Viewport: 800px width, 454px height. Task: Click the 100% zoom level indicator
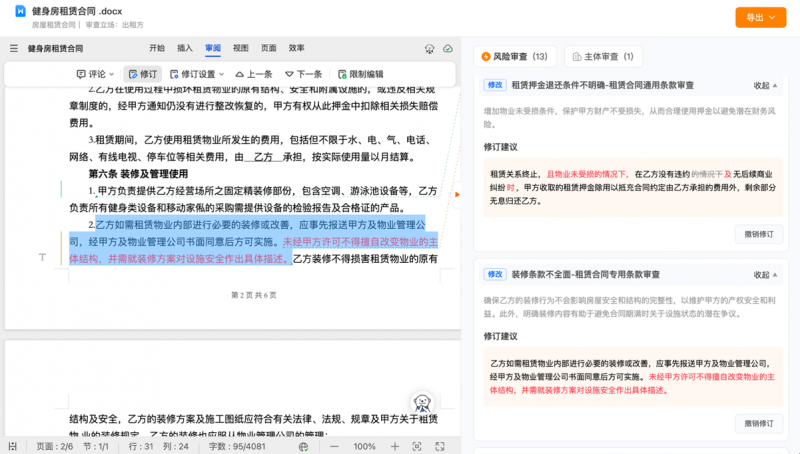coord(364,446)
